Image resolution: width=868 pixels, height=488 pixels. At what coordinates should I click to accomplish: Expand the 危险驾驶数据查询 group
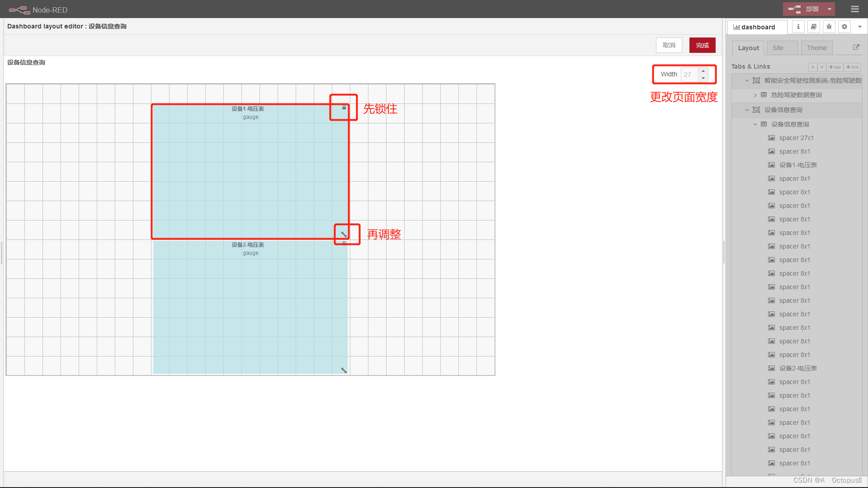tap(755, 95)
